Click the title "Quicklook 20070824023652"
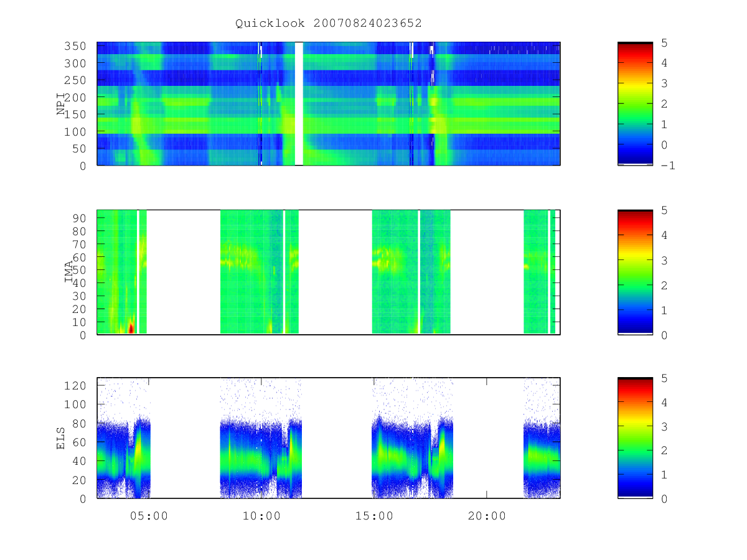This screenshot has height=560, width=747. (x=329, y=23)
